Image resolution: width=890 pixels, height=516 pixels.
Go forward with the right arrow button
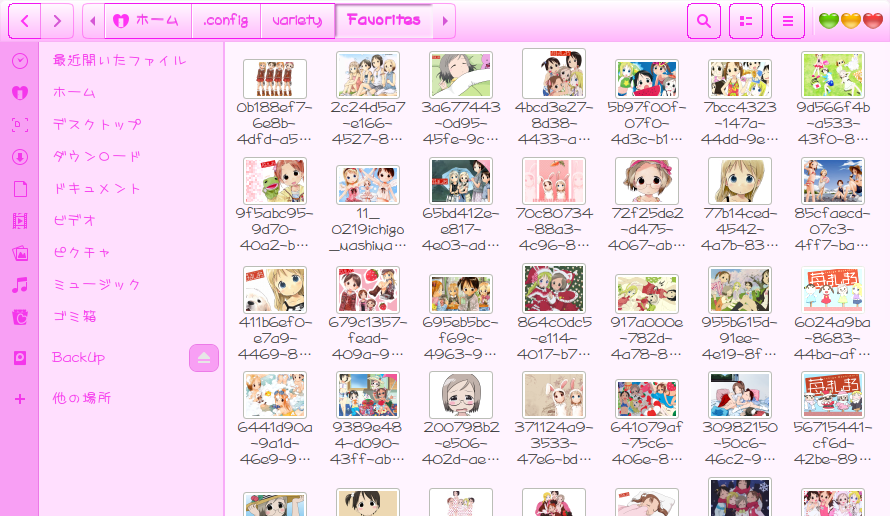[57, 21]
